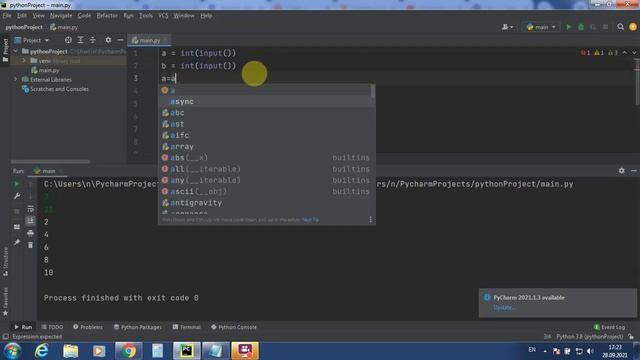Click the locate file target icon in Project panel

(x=68, y=40)
